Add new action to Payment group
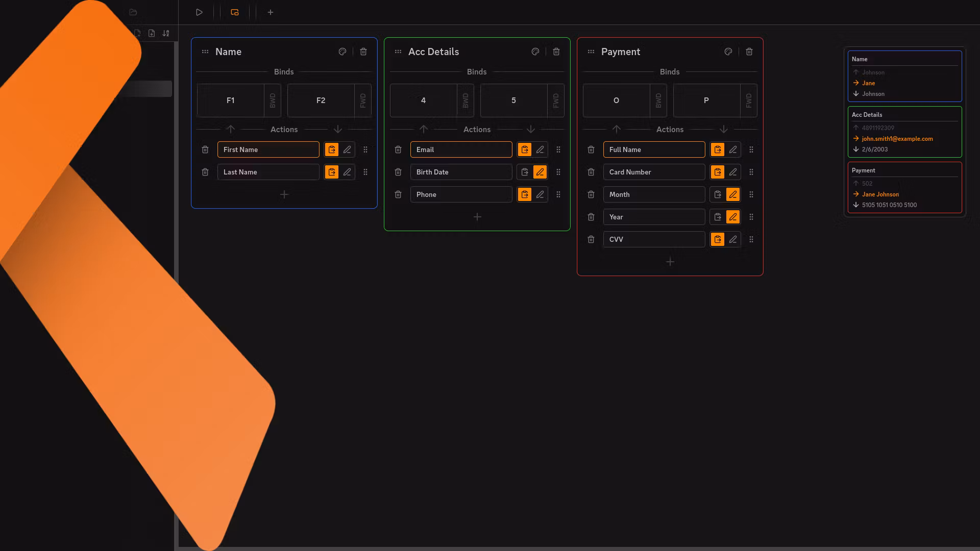This screenshot has width=980, height=551. pyautogui.click(x=670, y=262)
